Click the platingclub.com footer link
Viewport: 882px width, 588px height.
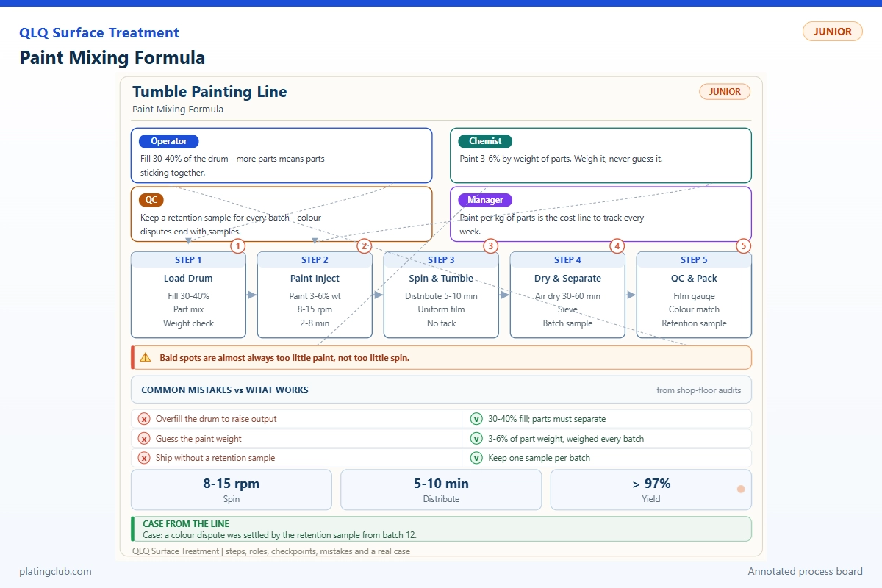56,571
